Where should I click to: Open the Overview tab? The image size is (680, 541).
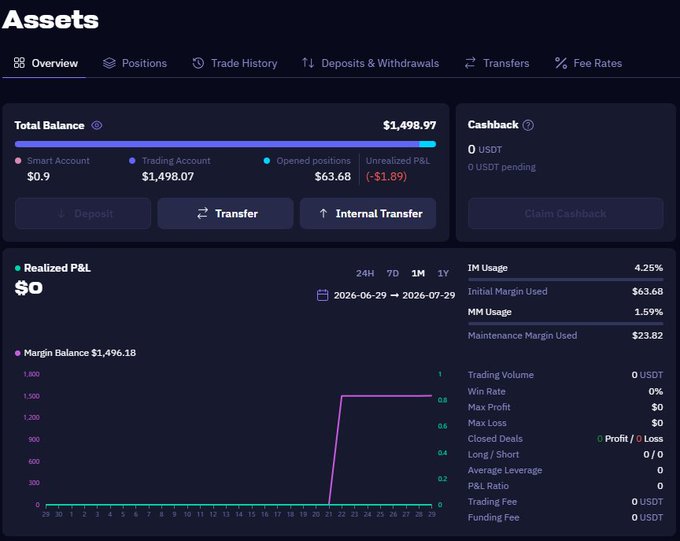[x=46, y=63]
